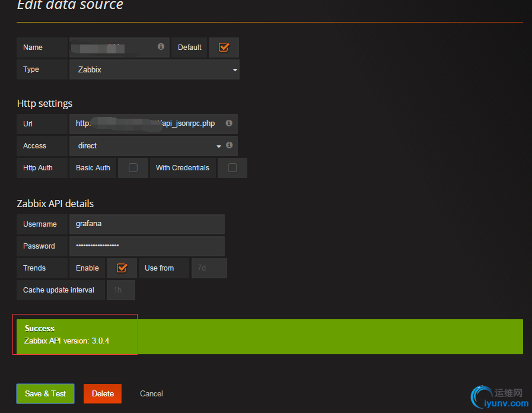Click the Zabbix API details heading
532x413 pixels.
55,204
